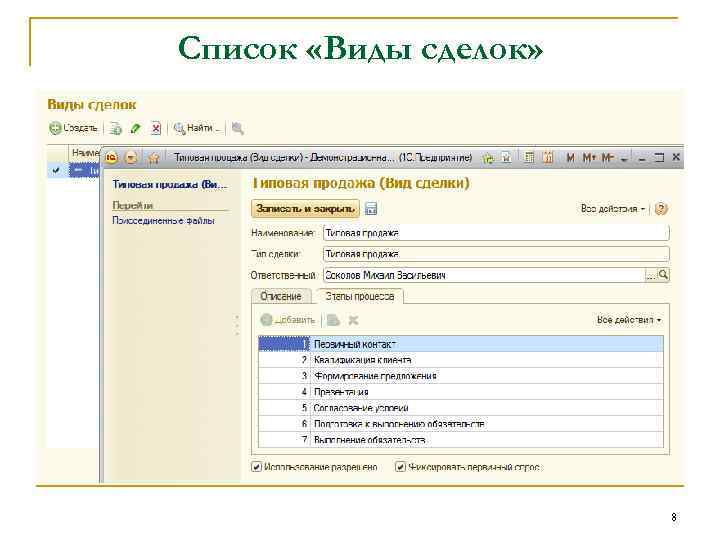Click the Создать button in Виды сделок list
This screenshot has height=540, width=720.
(73, 128)
